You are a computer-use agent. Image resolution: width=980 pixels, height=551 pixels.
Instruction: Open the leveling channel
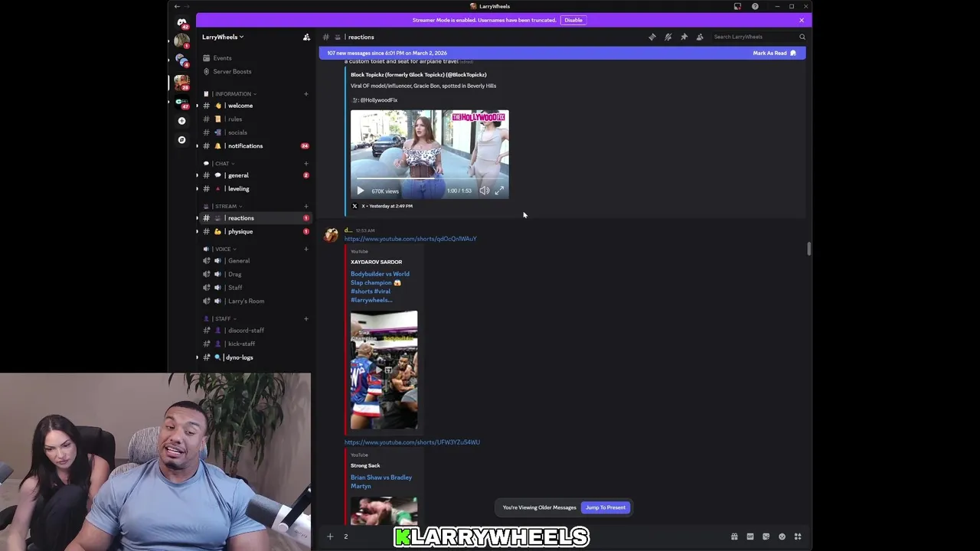point(253,189)
